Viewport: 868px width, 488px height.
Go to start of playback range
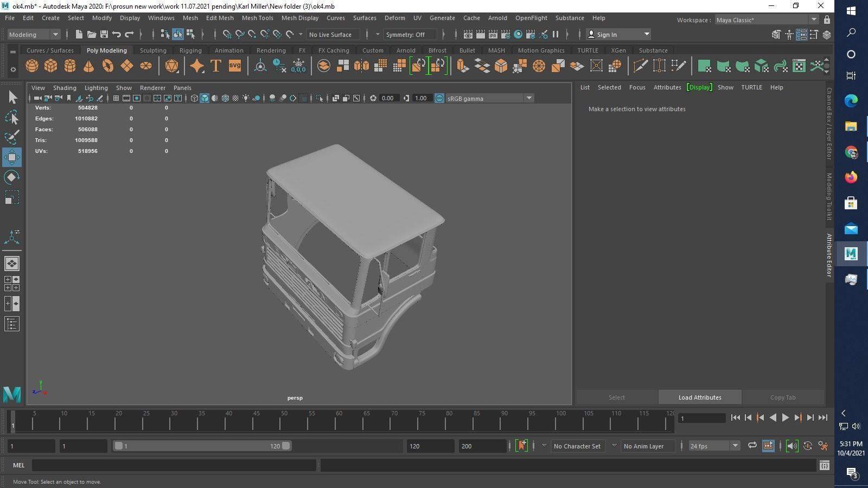click(x=735, y=418)
